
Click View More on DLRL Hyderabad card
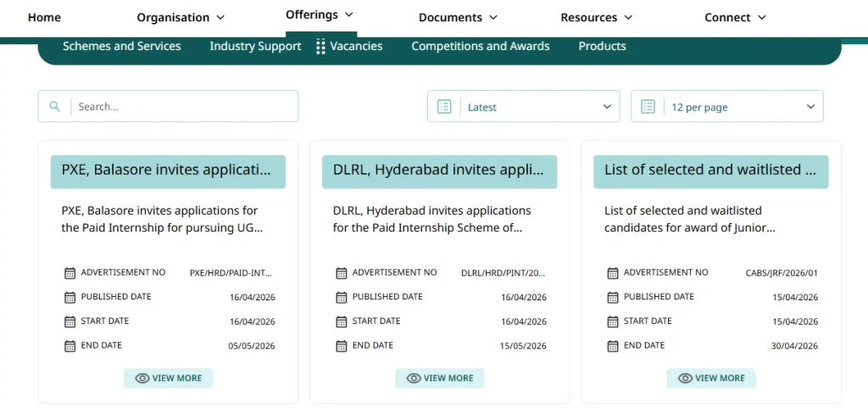439,378
